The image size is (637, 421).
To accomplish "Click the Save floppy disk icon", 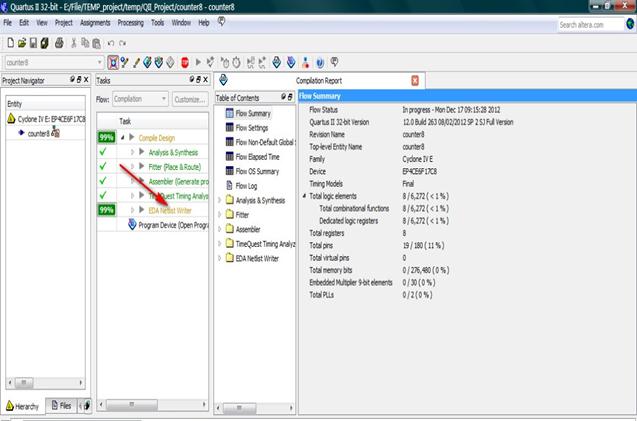I will tap(33, 43).
